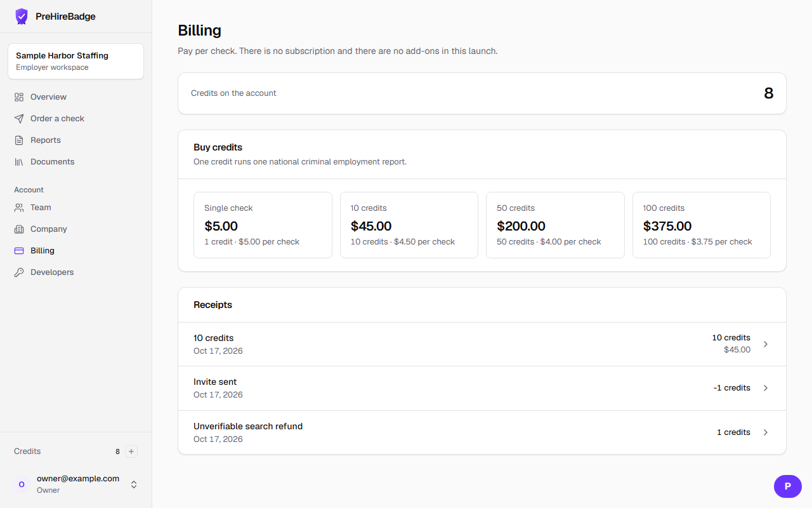Open the Sample Harbor Staffing workspace card
This screenshot has width=812, height=508.
point(76,62)
